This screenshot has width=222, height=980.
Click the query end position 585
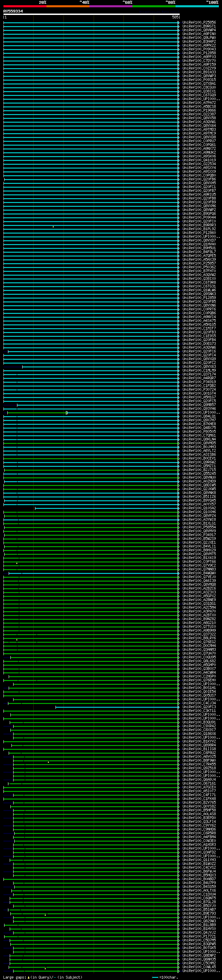tap(175, 17)
